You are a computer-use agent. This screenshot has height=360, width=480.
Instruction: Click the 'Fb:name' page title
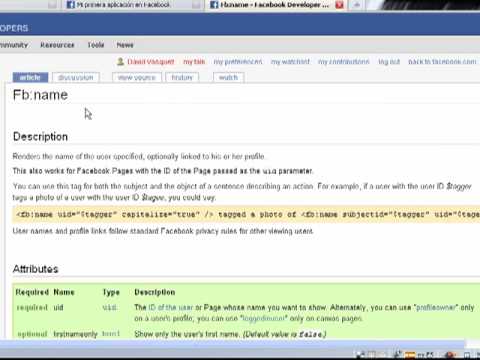(40, 95)
